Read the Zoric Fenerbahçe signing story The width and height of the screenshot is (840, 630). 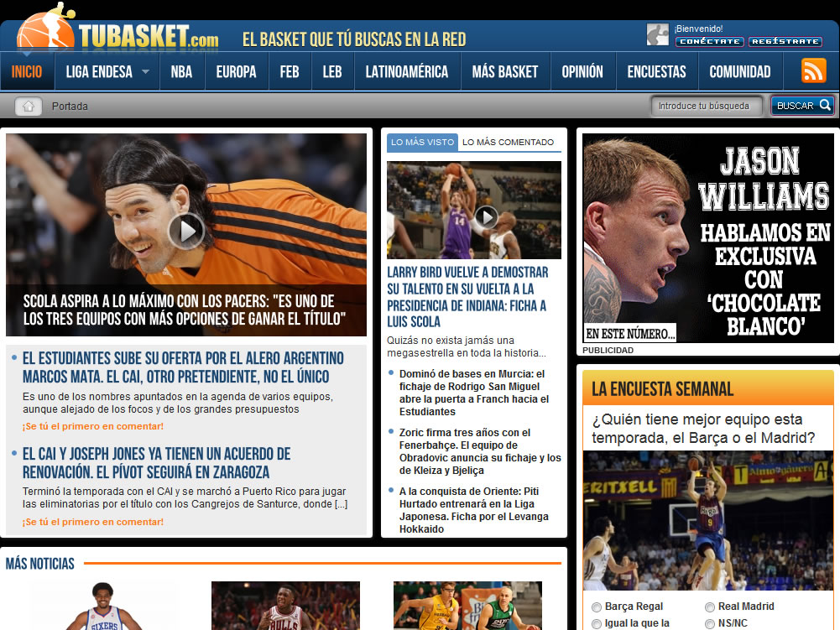[x=480, y=451]
